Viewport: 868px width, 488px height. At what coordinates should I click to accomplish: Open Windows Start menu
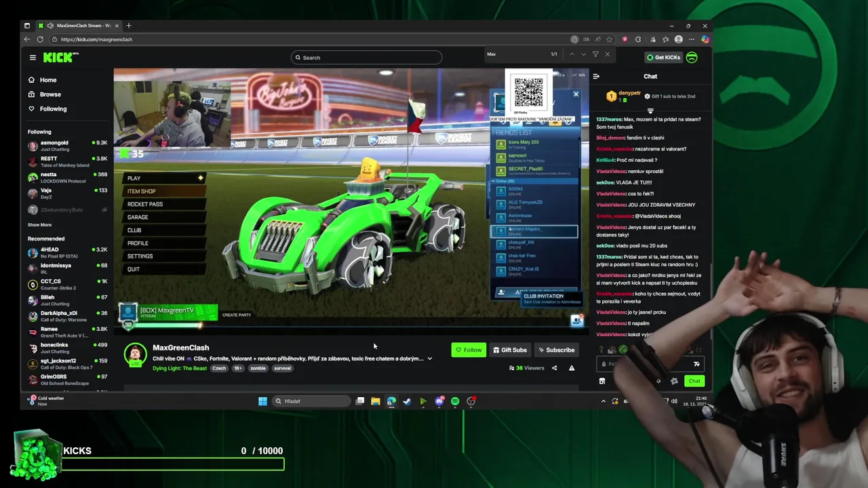262,401
